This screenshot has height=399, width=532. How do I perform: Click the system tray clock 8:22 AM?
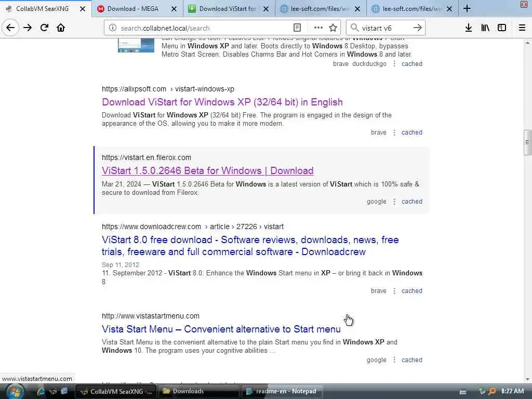point(512,391)
